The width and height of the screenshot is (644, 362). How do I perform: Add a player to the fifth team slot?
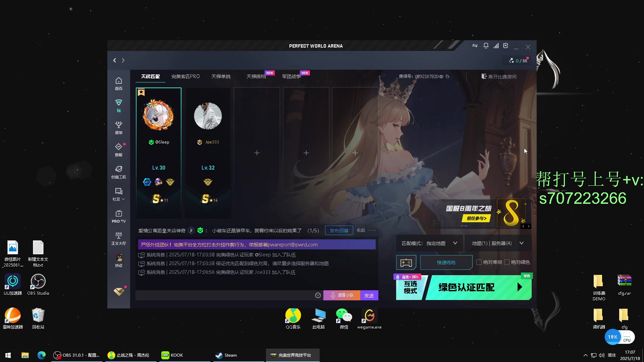[355, 153]
